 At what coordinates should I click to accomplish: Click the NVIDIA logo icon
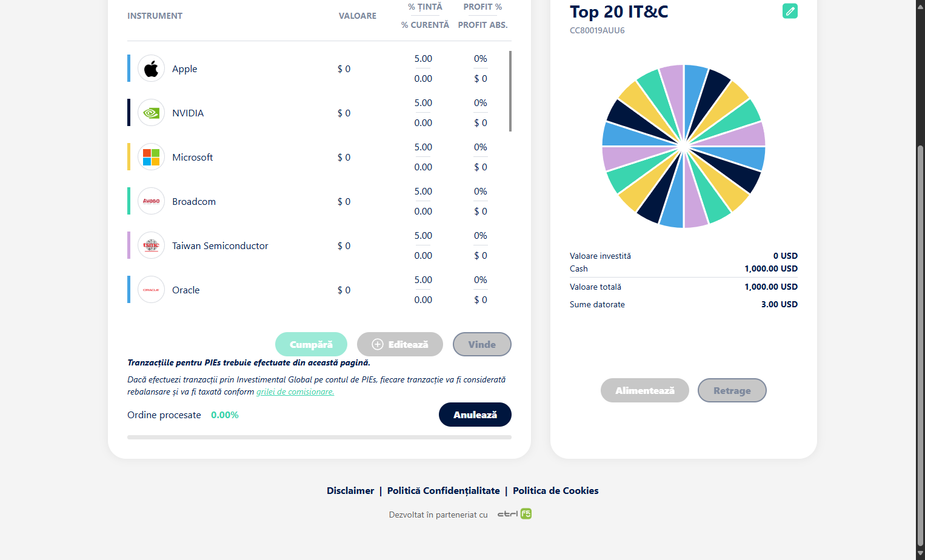pos(151,113)
